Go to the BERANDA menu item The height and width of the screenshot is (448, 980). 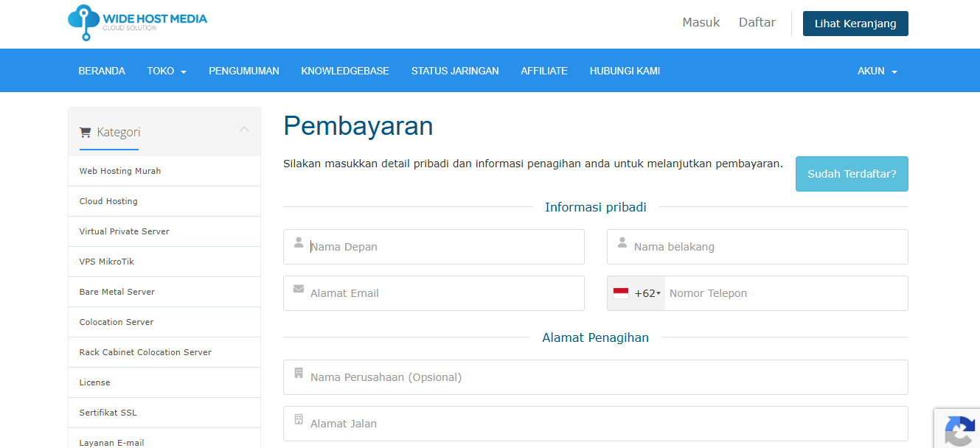tap(102, 71)
